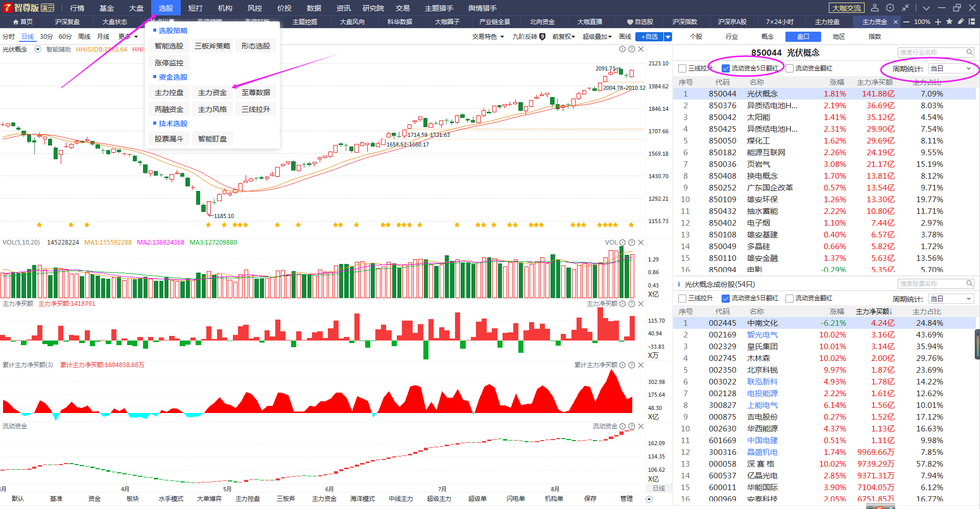This screenshot has height=509, width=980.
Task: Open the title bar chevron-down menu
Action: pos(926,8)
